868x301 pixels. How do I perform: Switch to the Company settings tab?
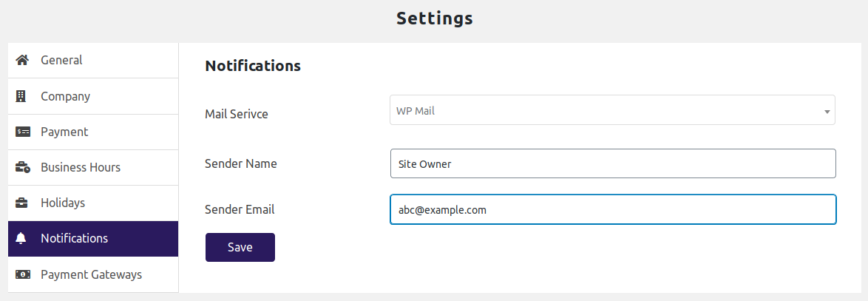(x=65, y=96)
